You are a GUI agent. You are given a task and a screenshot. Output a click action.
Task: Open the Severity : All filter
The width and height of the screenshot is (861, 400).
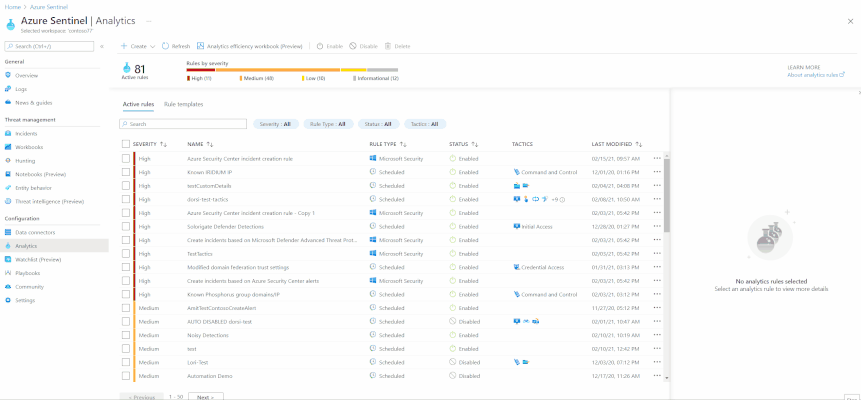[x=276, y=124]
